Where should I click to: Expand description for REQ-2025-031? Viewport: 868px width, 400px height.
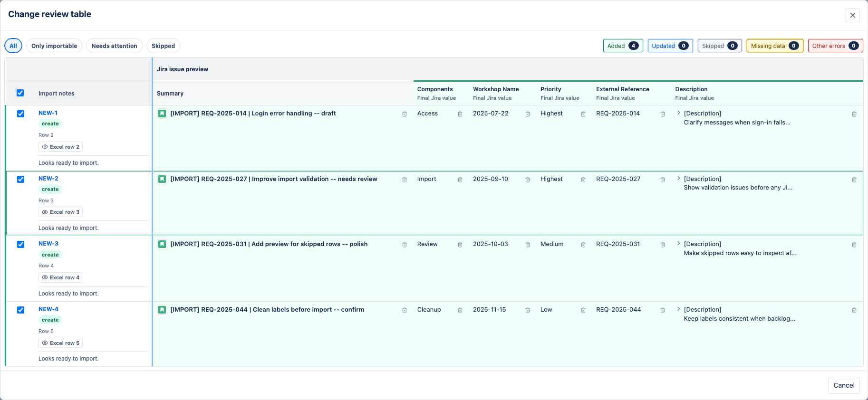click(x=679, y=244)
